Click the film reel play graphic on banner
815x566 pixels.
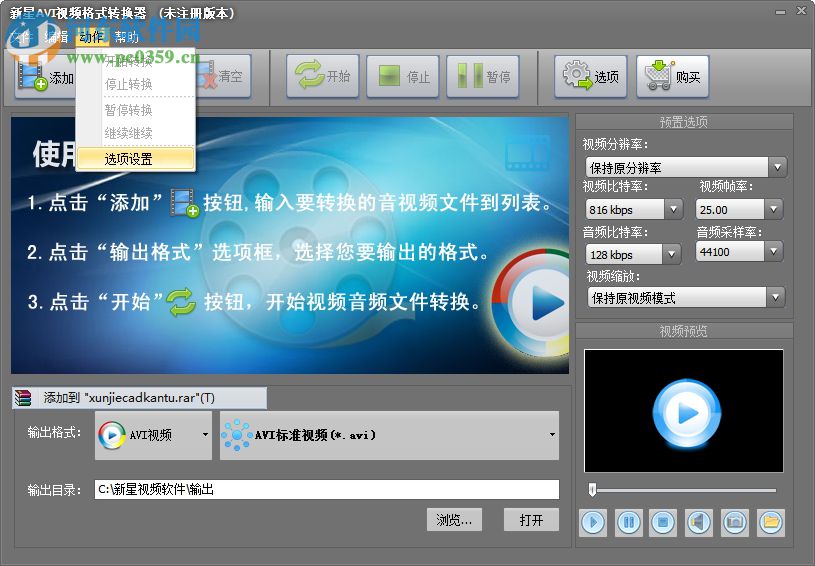click(532, 304)
